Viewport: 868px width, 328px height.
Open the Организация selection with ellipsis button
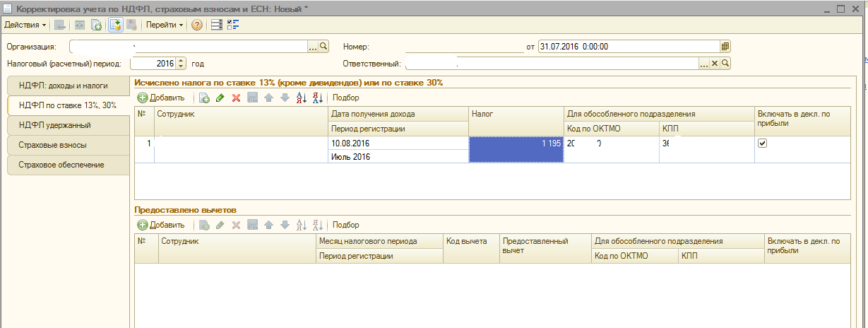tap(313, 46)
